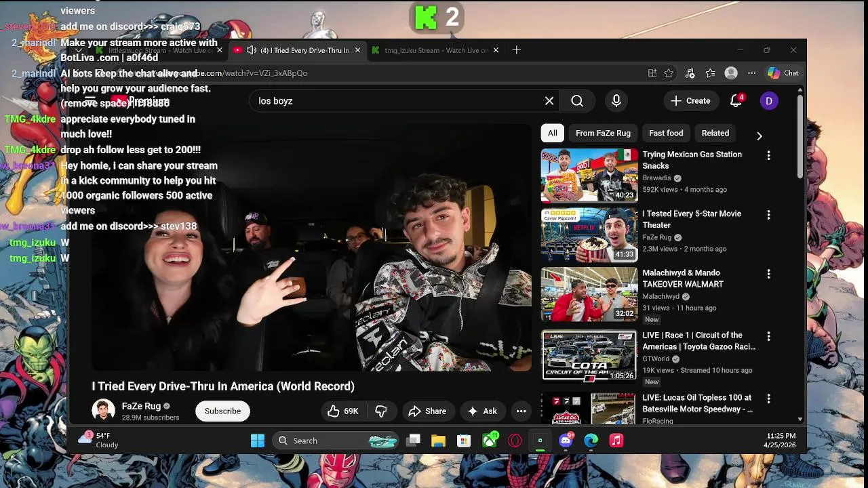Open options for I Tested Every 5-Star Movie Theater
868x488 pixels.
click(x=768, y=215)
